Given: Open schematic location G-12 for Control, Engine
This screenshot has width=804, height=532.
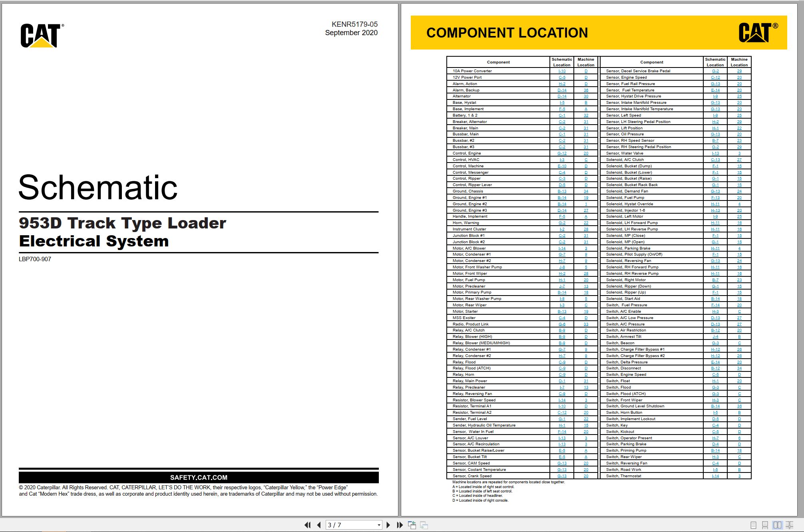Looking at the screenshot, I should (562, 153).
